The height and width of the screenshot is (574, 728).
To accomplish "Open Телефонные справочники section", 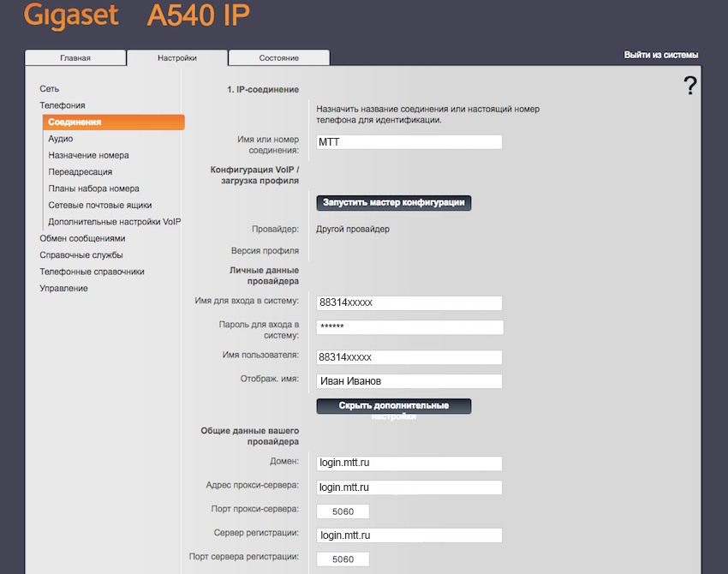I will click(92, 272).
